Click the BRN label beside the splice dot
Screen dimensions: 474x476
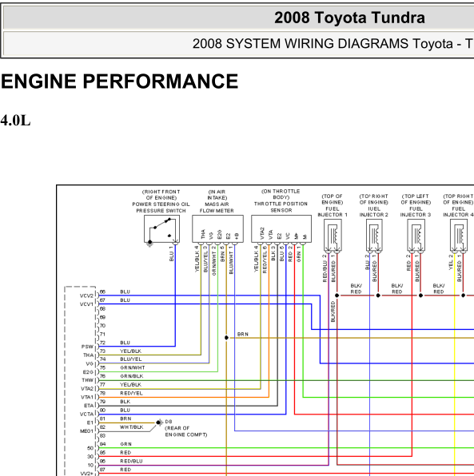(243, 334)
